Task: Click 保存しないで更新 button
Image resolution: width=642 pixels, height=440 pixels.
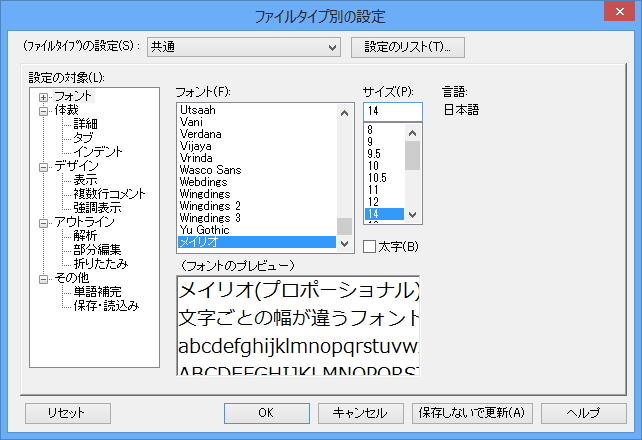Action: pyautogui.click(x=472, y=413)
